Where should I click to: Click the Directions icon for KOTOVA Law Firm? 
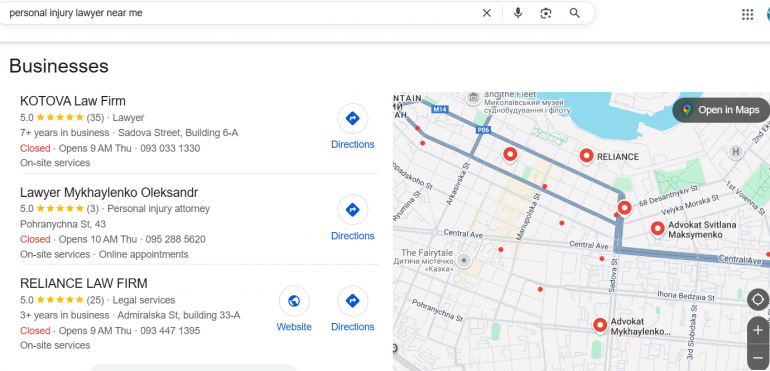click(x=353, y=118)
